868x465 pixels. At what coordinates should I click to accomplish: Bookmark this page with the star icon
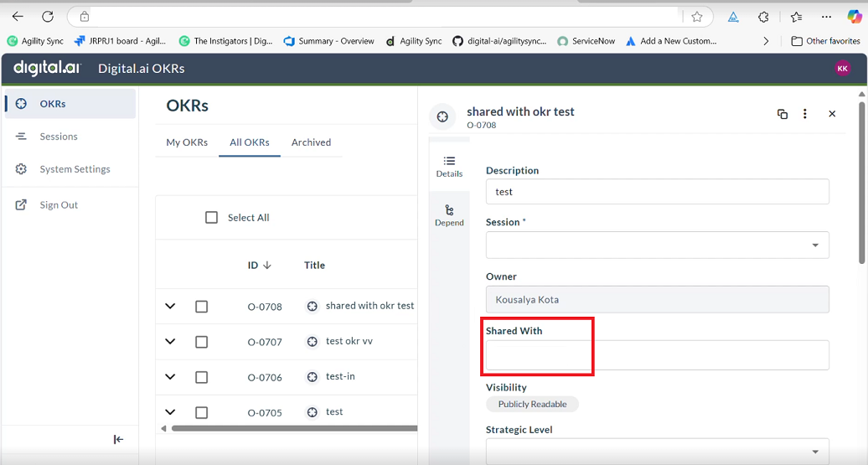click(x=697, y=17)
